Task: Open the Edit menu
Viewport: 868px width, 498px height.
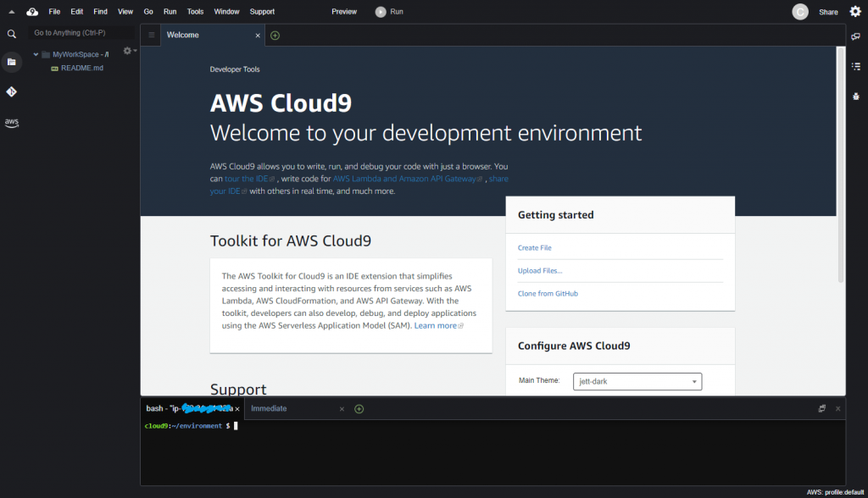Action: 77,12
